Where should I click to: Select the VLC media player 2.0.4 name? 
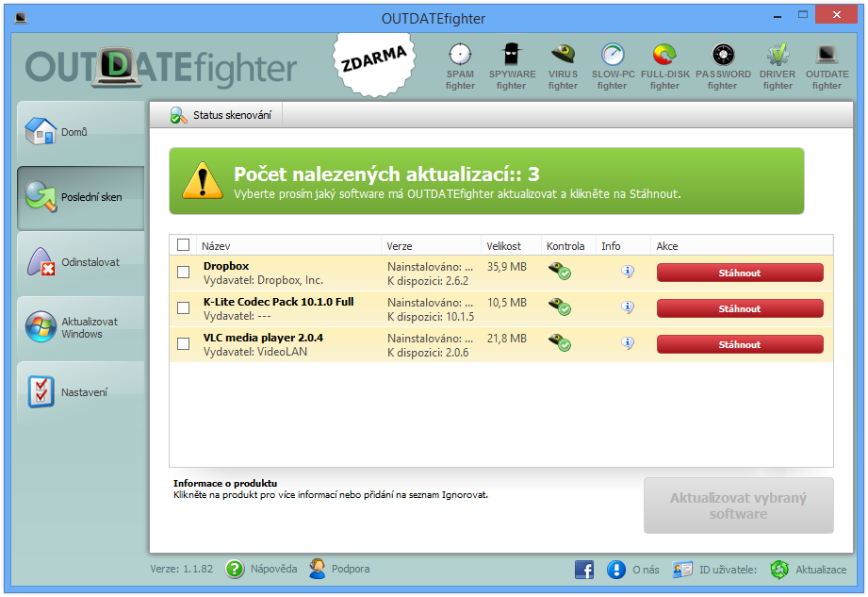point(263,338)
